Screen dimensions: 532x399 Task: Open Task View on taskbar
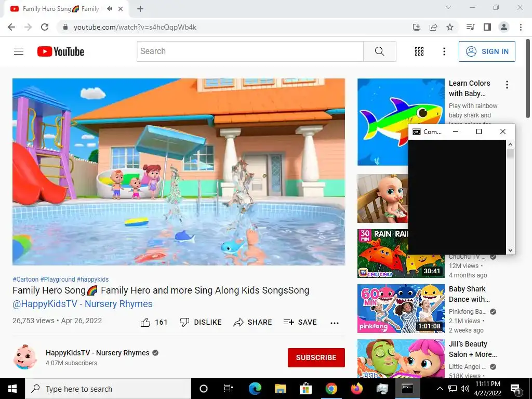tap(229, 389)
